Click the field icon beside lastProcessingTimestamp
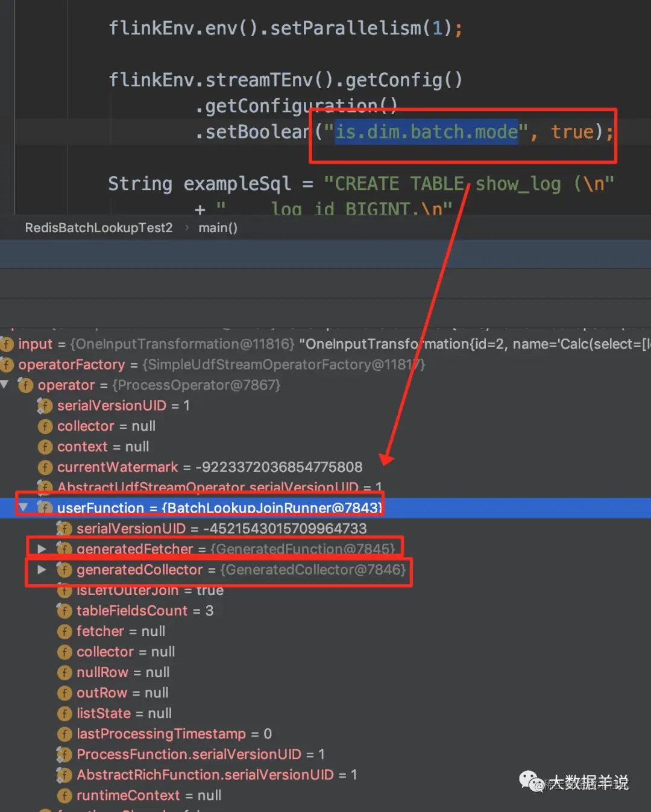 [64, 734]
